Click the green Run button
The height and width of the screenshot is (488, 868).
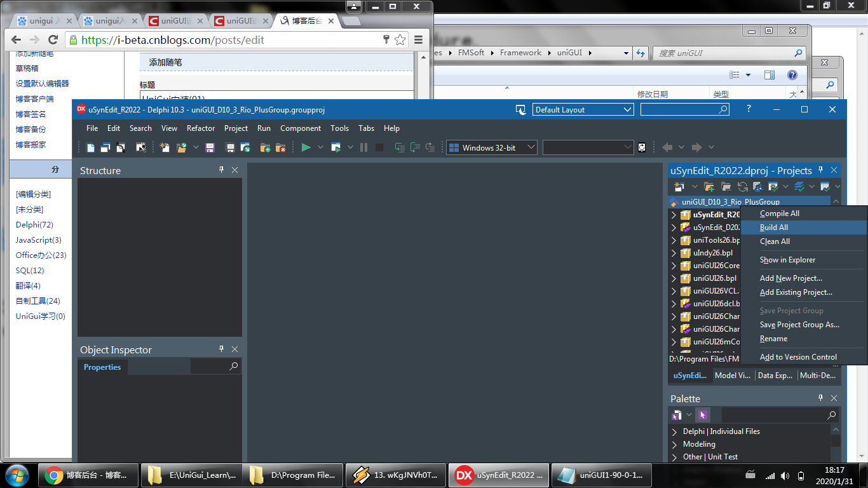[306, 147]
